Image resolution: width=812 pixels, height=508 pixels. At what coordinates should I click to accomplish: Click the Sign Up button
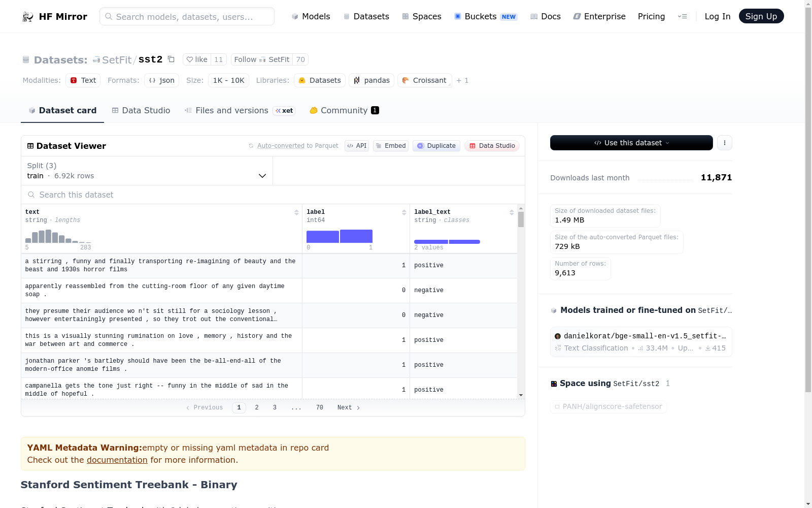[x=761, y=16]
